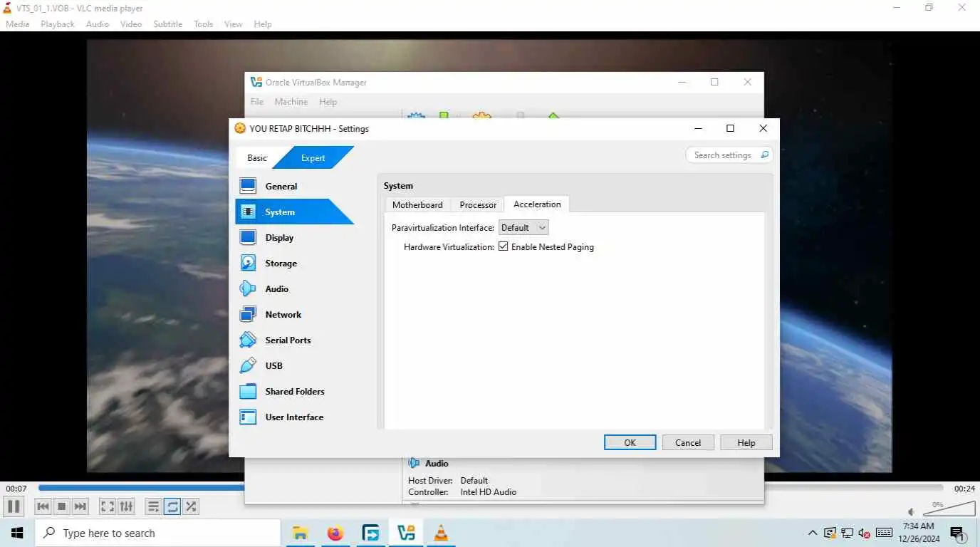
Task: Open VLC Tools menu
Action: click(204, 24)
